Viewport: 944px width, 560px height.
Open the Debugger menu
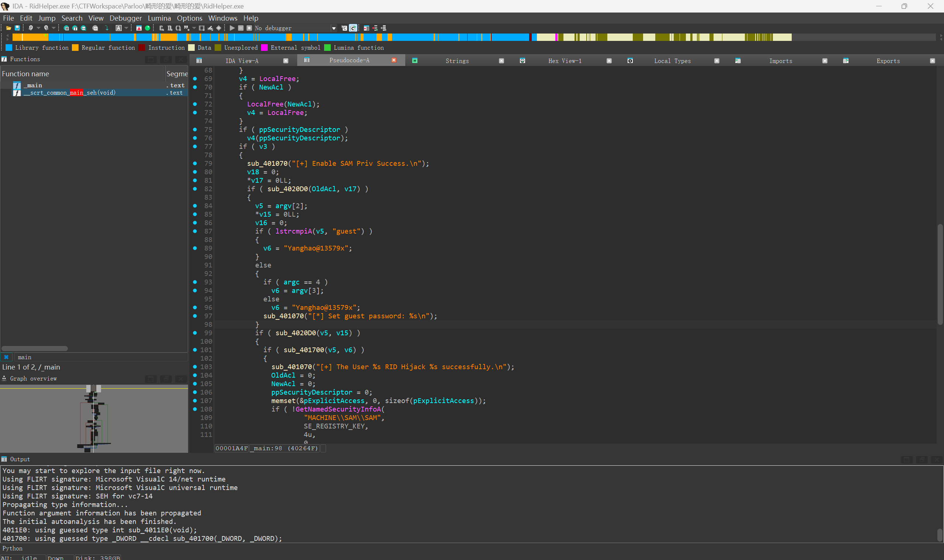point(125,18)
